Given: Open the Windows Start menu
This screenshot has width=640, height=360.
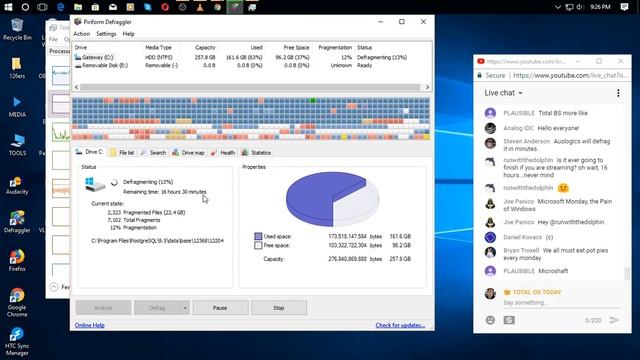Looking at the screenshot, I should pos(8,7).
